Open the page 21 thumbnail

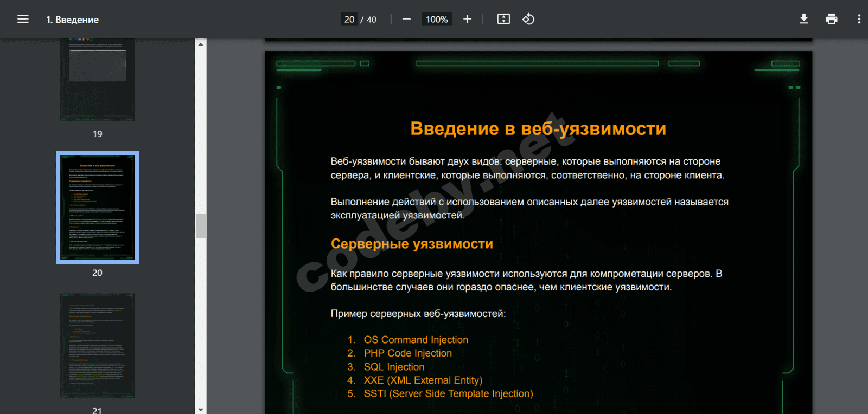tap(98, 346)
